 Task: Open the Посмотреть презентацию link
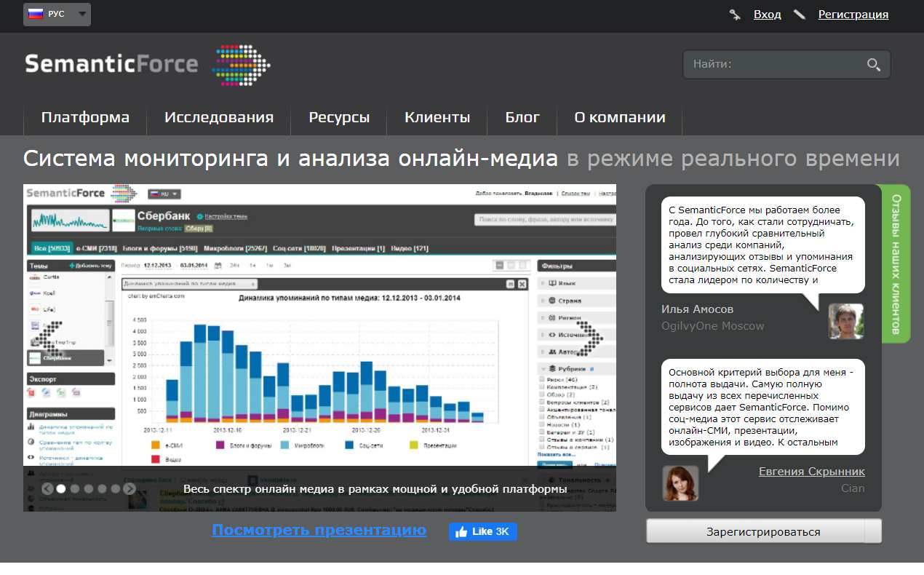[x=319, y=530]
